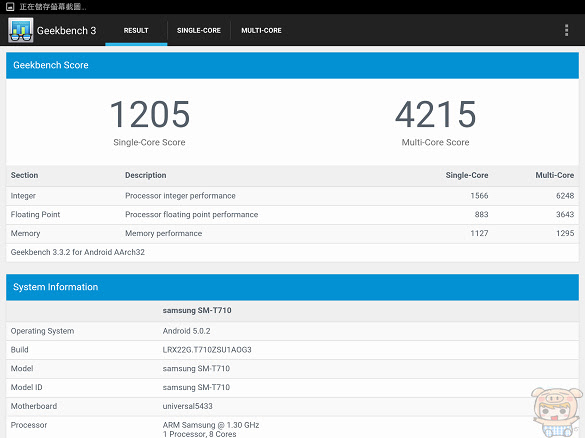This screenshot has width=585, height=438.
Task: Click Floating Point multi-core value 3643
Action: [565, 215]
